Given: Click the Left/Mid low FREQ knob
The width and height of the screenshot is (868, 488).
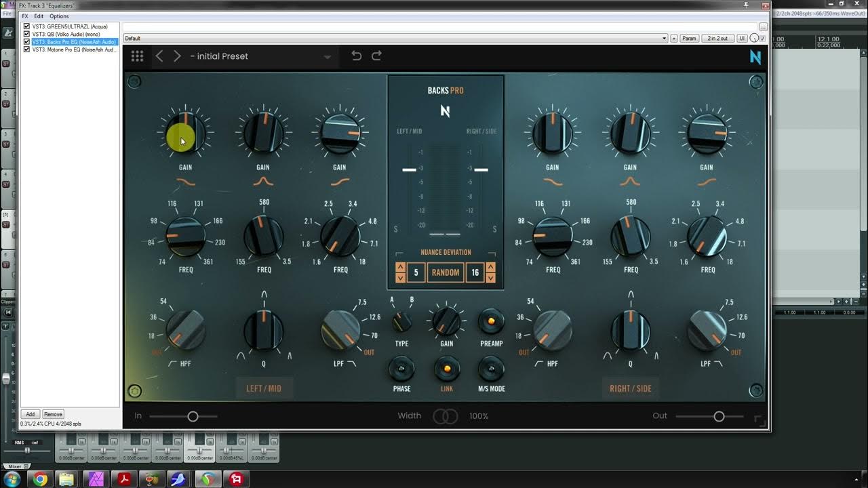Looking at the screenshot, I should (186, 237).
